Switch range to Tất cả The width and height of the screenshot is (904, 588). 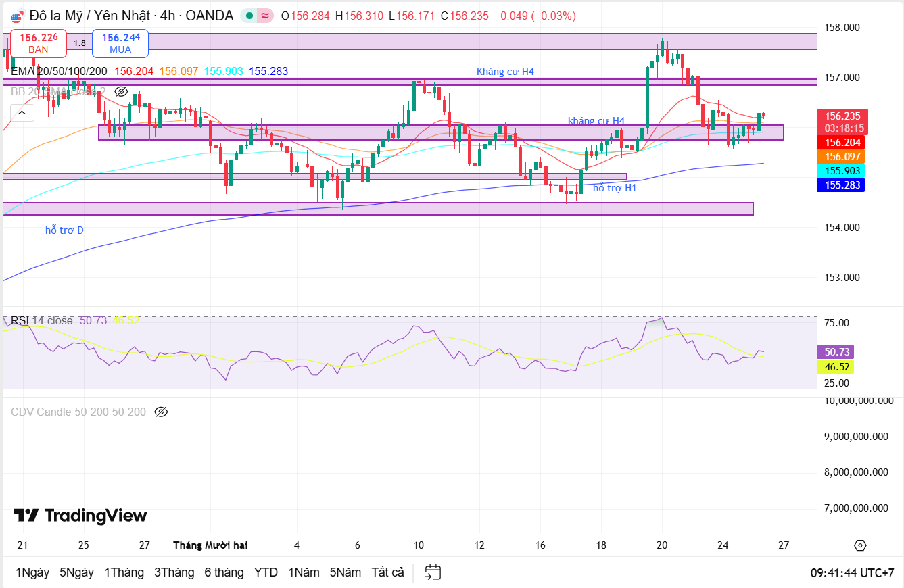387,572
